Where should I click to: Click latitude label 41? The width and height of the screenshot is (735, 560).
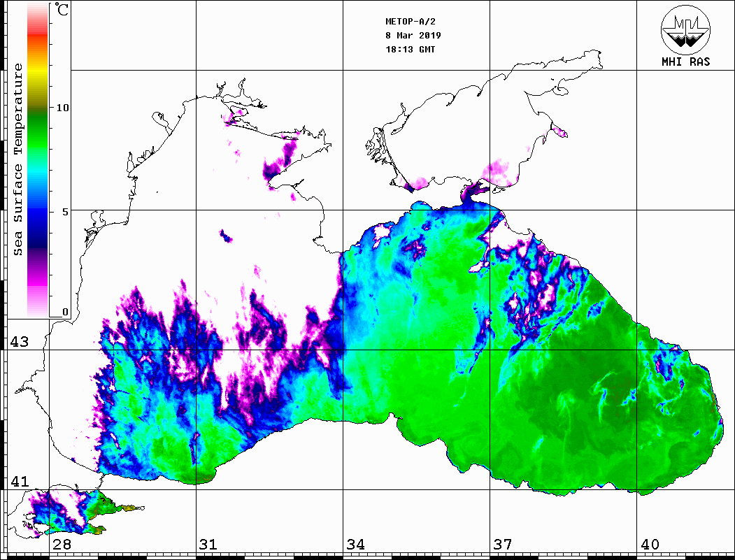coord(19,482)
